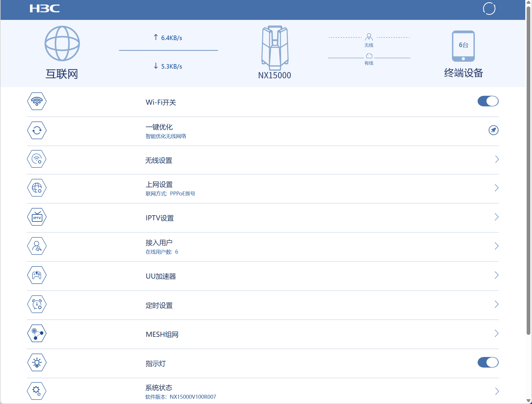Screen dimensions: 532x404
Task: Expand 无线设置 with its chevron
Action: 497,159
